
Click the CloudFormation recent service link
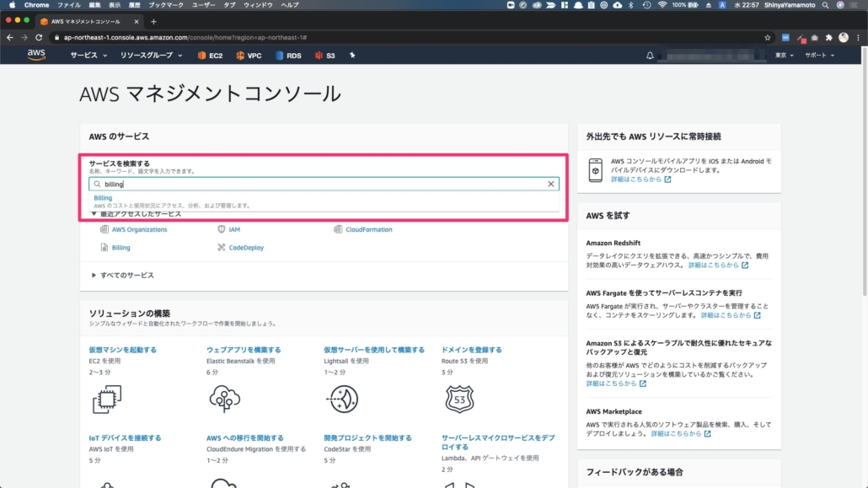368,229
